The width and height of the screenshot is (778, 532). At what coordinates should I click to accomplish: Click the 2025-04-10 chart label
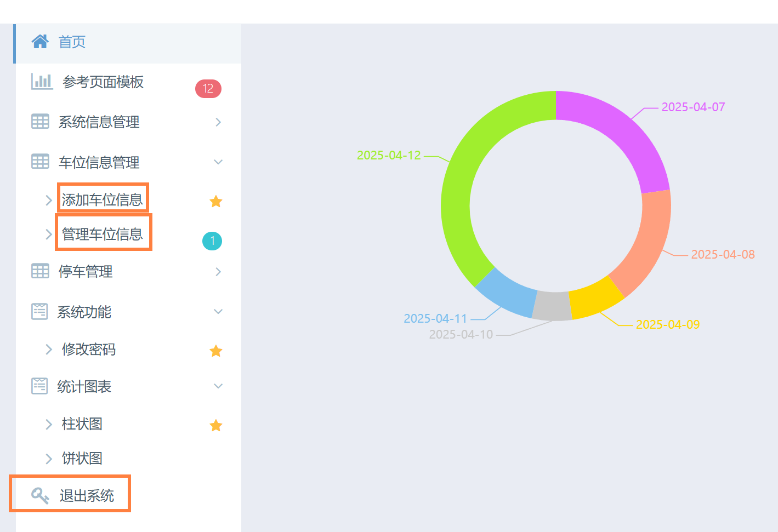pyautogui.click(x=461, y=335)
